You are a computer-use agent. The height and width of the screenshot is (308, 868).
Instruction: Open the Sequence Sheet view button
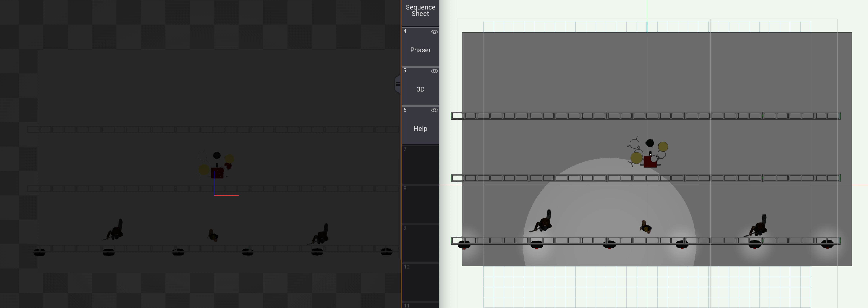(420, 11)
